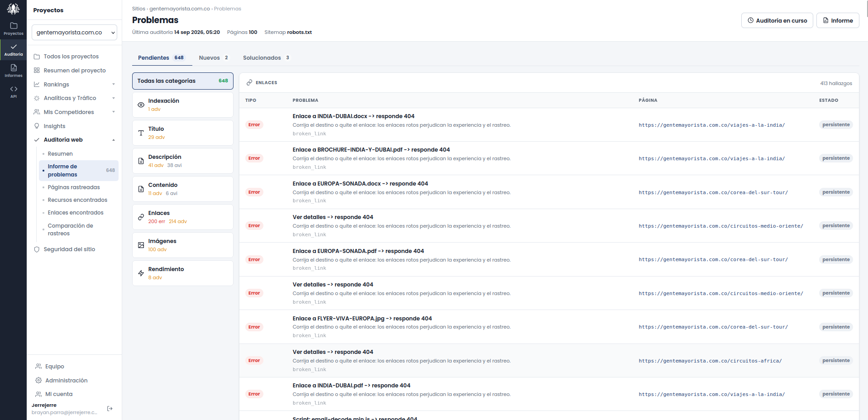Screen dimensions: 868x420
Task: Click the Auditoría en curso button
Action: (x=777, y=20)
